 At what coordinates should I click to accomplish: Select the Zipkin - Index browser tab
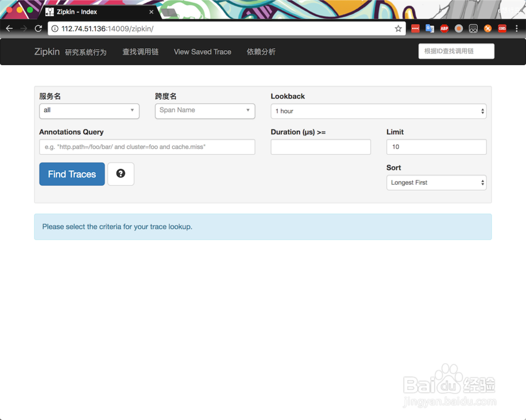[100, 12]
